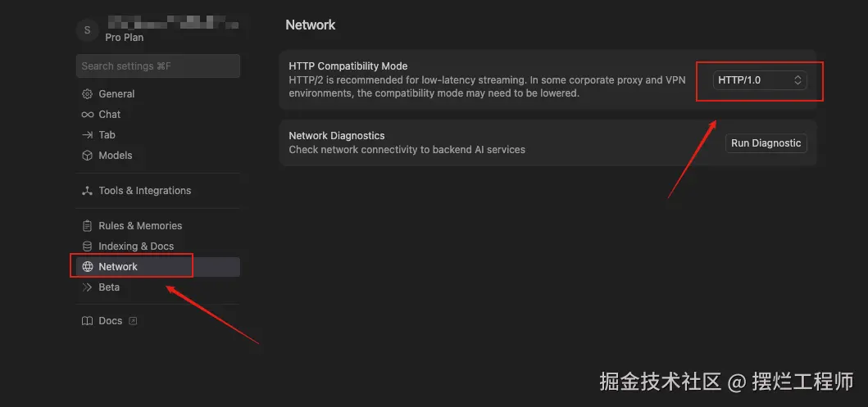Click the Network page heading
Screen dimensions: 868x407
point(310,25)
